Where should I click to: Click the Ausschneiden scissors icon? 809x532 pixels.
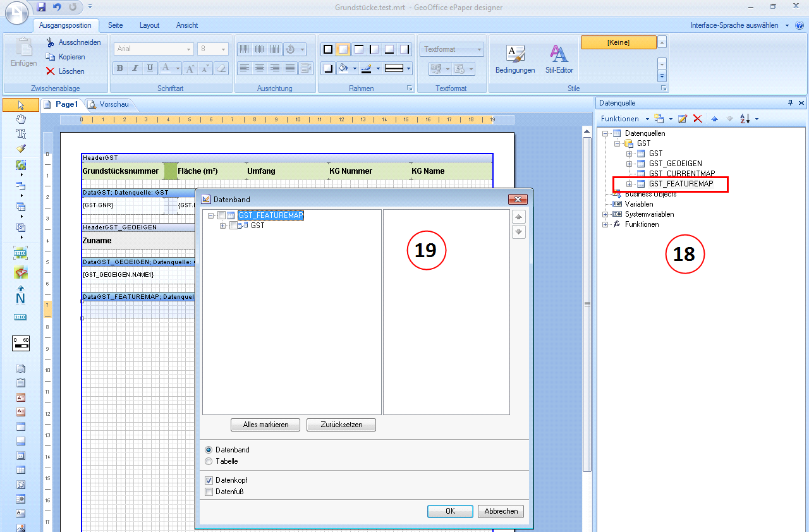51,42
